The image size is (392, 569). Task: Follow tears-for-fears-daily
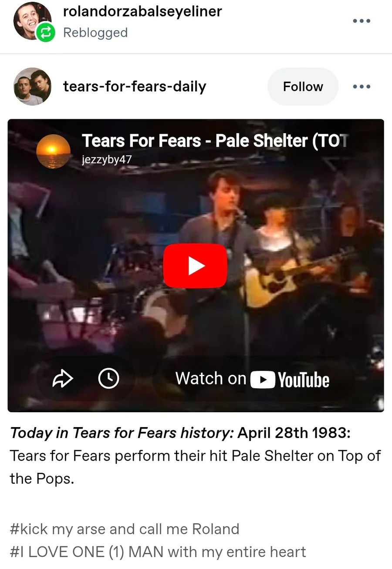point(303,87)
